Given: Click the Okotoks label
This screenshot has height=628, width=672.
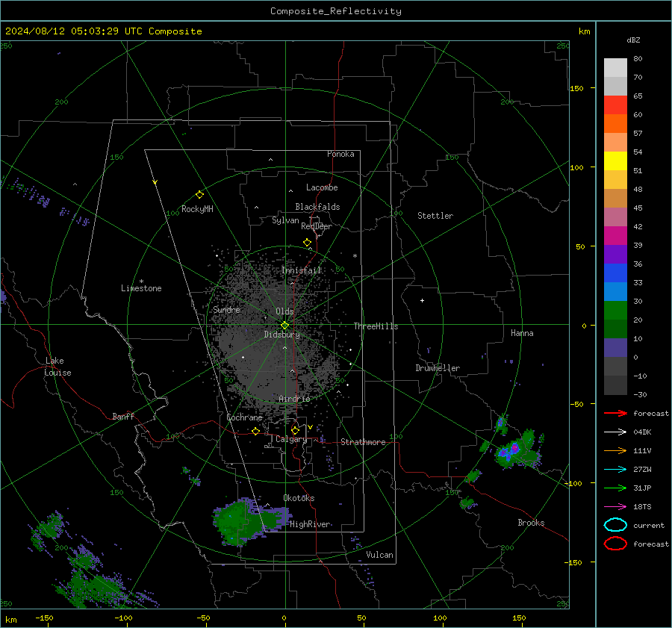Looking at the screenshot, I should [299, 498].
